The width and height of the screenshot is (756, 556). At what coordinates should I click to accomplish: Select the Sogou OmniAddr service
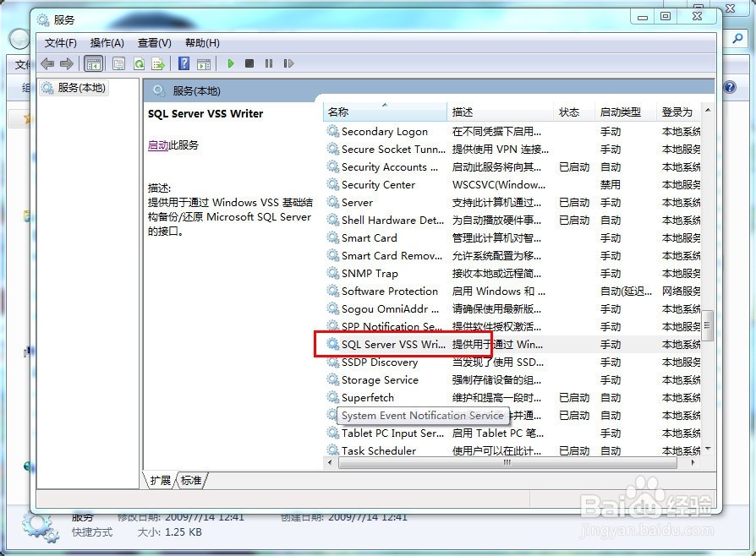[512, 308]
